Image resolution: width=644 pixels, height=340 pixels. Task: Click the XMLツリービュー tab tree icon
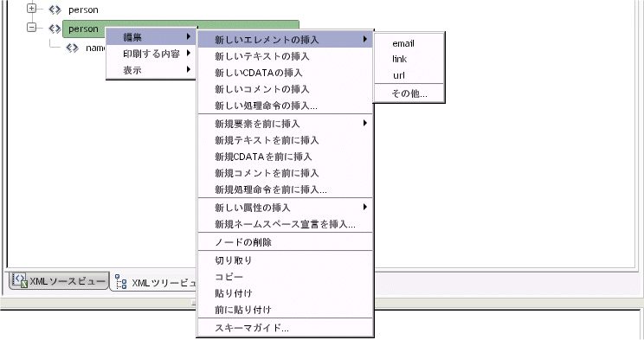pyautogui.click(x=121, y=282)
